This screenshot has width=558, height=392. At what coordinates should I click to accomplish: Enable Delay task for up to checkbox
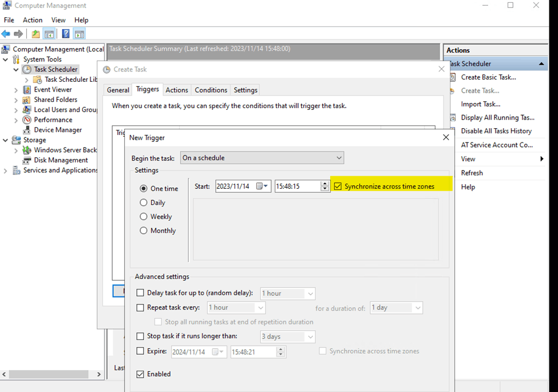point(140,293)
